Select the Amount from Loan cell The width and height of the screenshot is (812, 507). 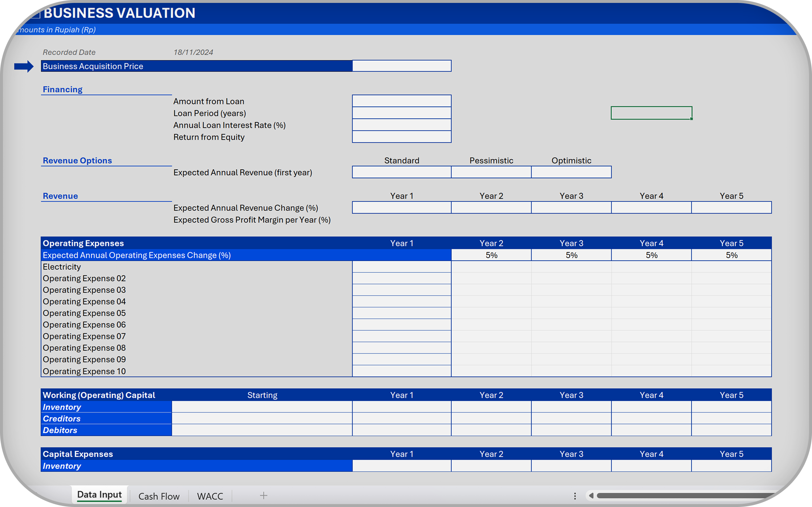coord(402,101)
